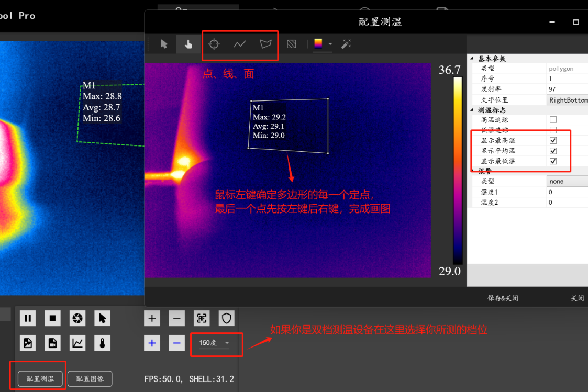588x392 pixels.
Task: Click the AF autofocus icon
Action: pos(202,318)
